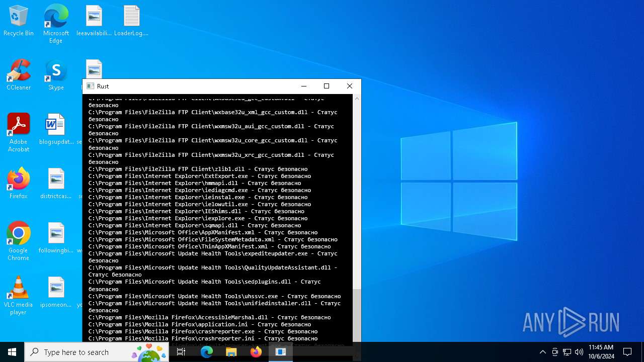Image resolution: width=644 pixels, height=362 pixels.
Task: Click the sqmapi.dll output line
Action: coord(195,225)
